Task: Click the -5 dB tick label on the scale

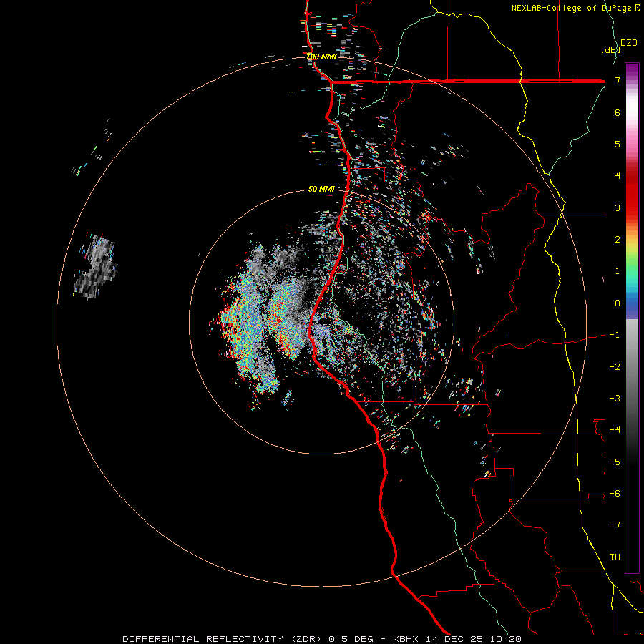Action: click(615, 462)
